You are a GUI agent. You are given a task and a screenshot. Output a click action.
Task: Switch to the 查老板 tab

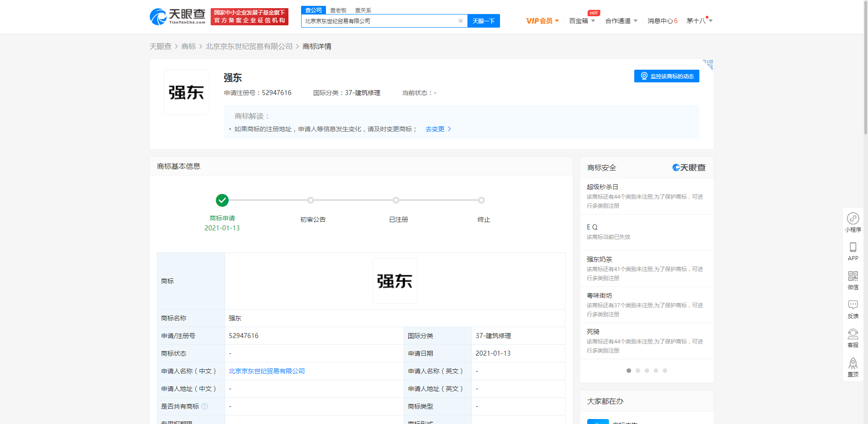pyautogui.click(x=338, y=10)
